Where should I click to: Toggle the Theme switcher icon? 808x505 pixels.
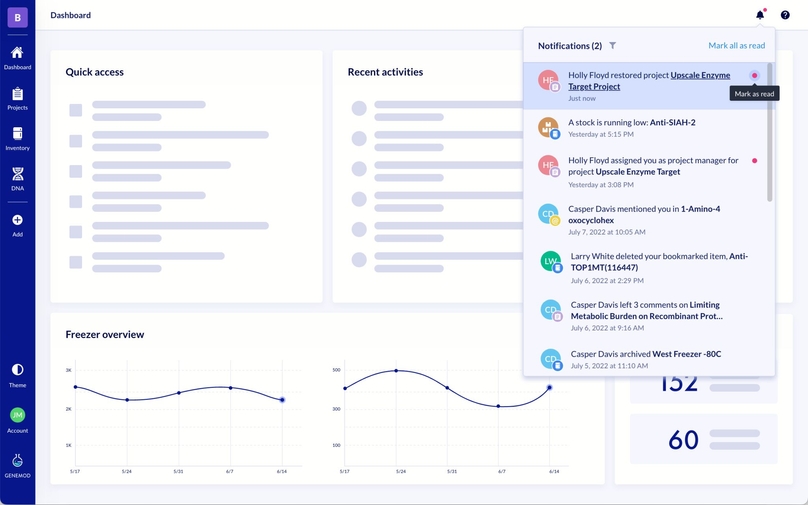(x=17, y=369)
